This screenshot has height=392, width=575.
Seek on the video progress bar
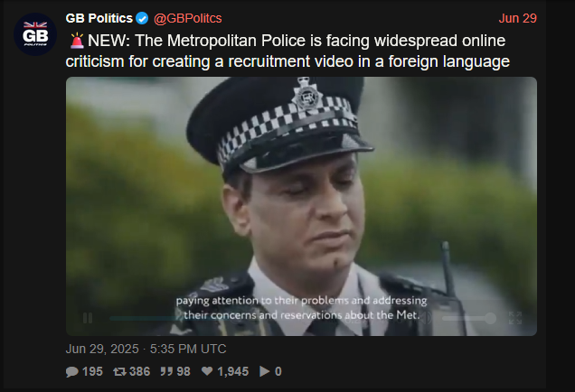click(x=223, y=318)
